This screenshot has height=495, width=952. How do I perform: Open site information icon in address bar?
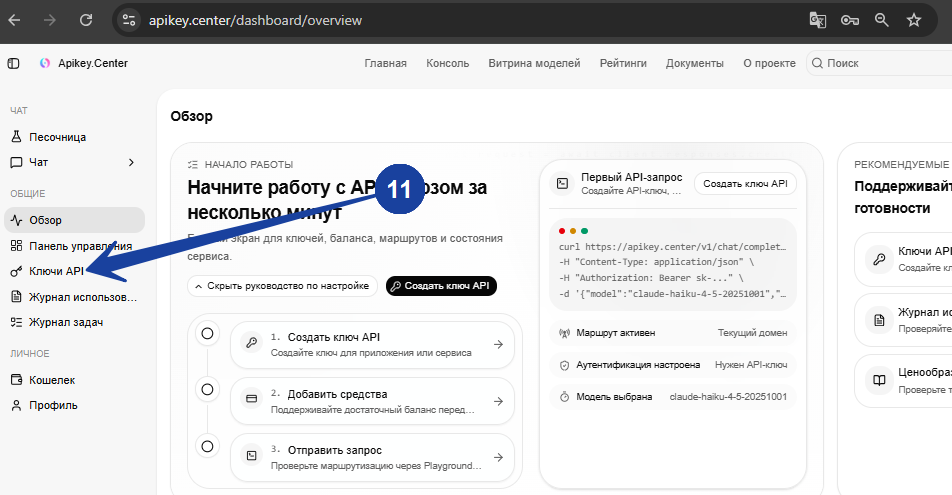coord(129,20)
